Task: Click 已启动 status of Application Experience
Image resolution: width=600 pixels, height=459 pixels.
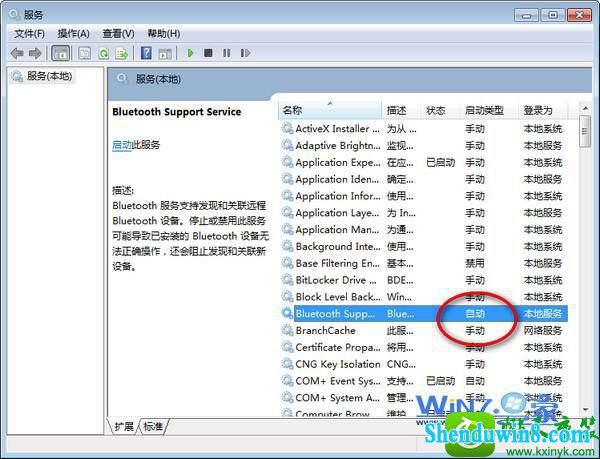Action: pos(440,162)
